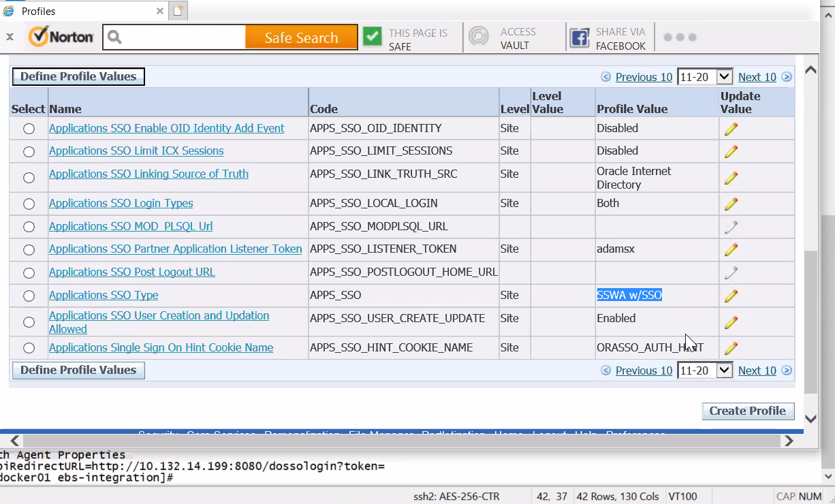The height and width of the screenshot is (504, 835).
Task: Click the green page-is-safe checkmark icon
Action: (x=372, y=35)
